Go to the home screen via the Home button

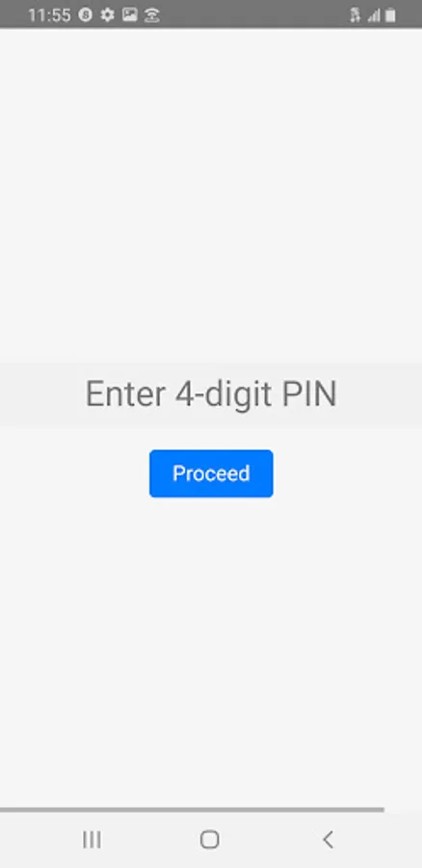coord(210,839)
